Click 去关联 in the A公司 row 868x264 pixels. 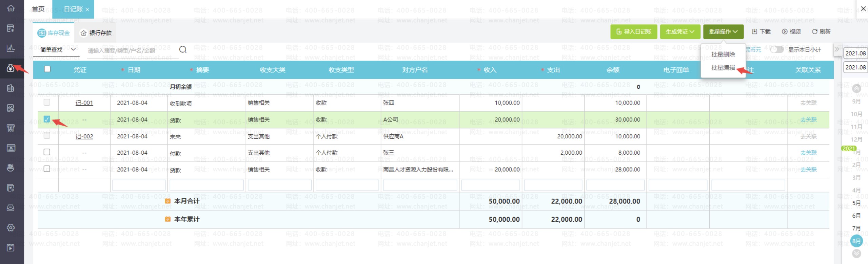(808, 119)
